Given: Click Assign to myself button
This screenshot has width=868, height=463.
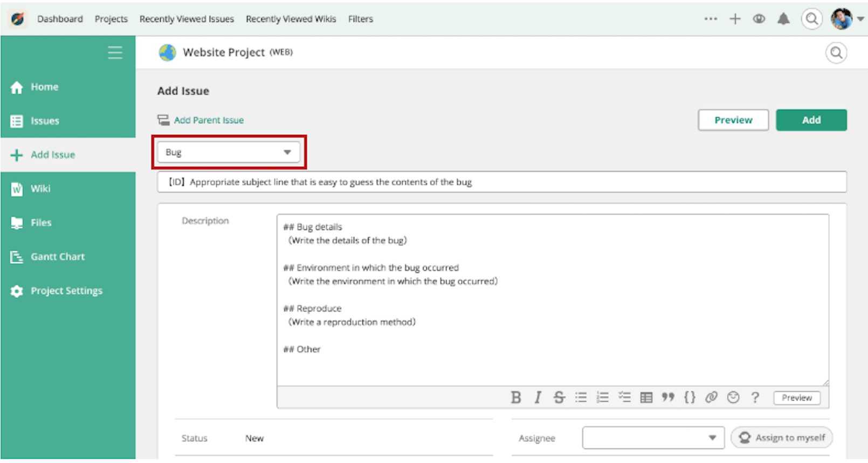Looking at the screenshot, I should coord(782,438).
